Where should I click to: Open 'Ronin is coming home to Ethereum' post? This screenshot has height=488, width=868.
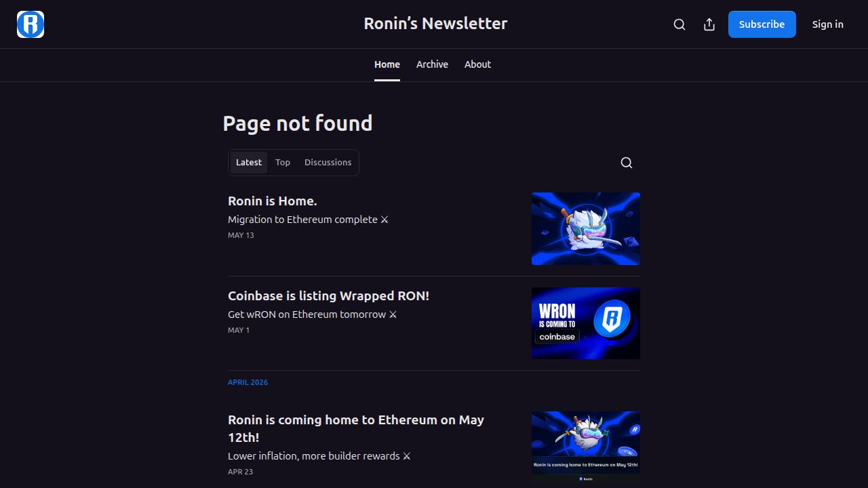click(356, 428)
